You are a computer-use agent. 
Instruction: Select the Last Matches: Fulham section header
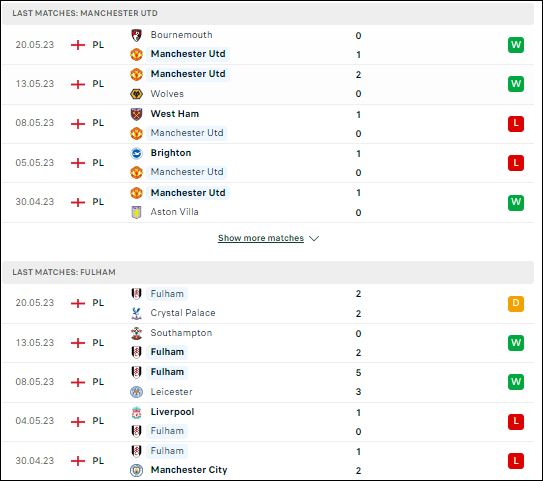click(x=268, y=272)
